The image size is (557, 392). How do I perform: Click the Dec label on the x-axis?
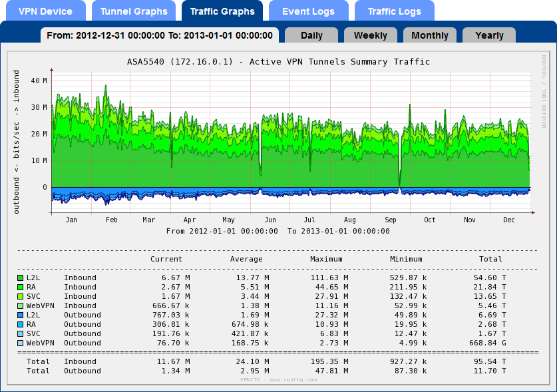tap(508, 220)
